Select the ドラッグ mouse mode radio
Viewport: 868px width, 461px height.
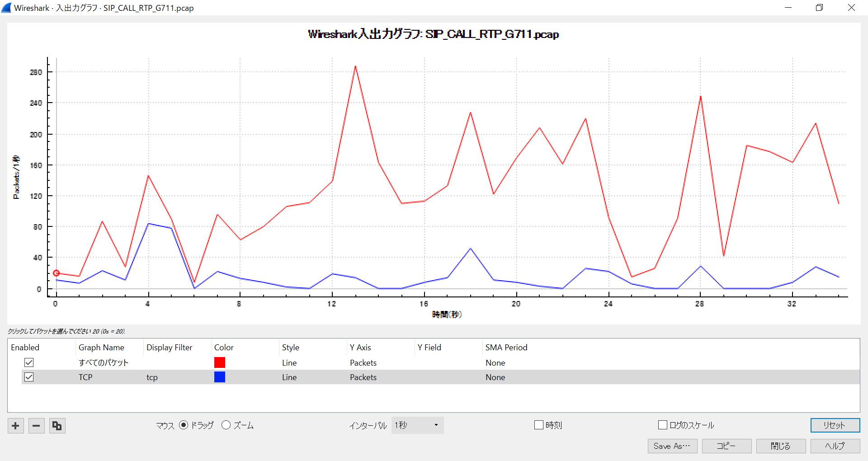coord(184,425)
